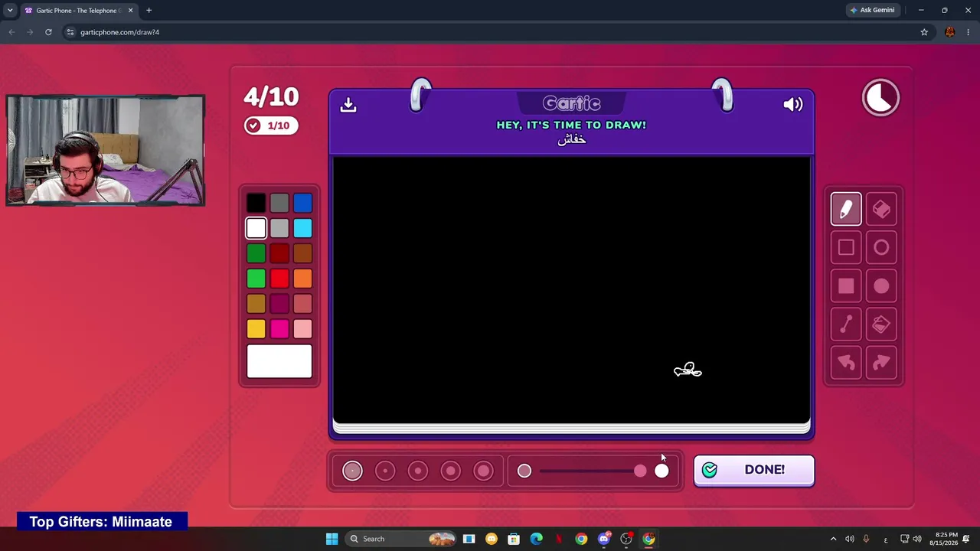The width and height of the screenshot is (980, 551).
Task: Open Microsoft Edge from the taskbar
Action: 536,539
